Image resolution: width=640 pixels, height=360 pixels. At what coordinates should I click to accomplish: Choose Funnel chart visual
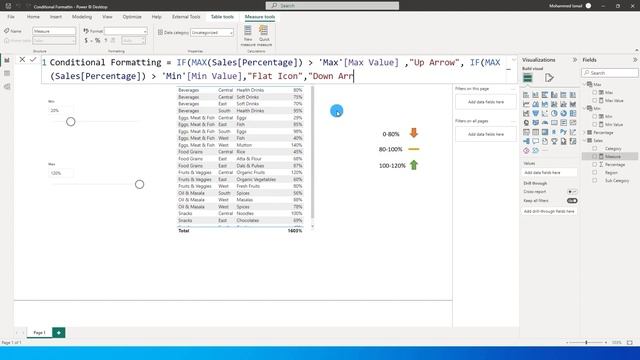(536, 113)
